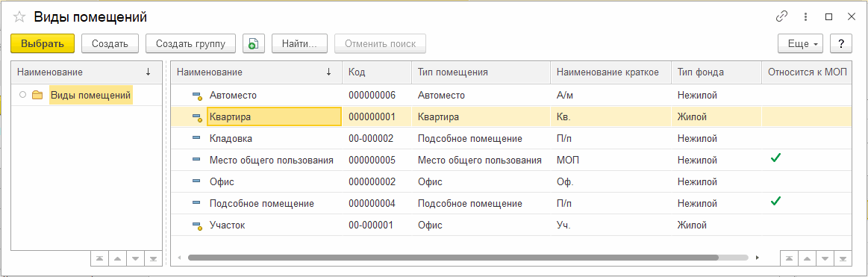Create new item by copying icon
This screenshot has height=277, width=868.
click(x=254, y=43)
